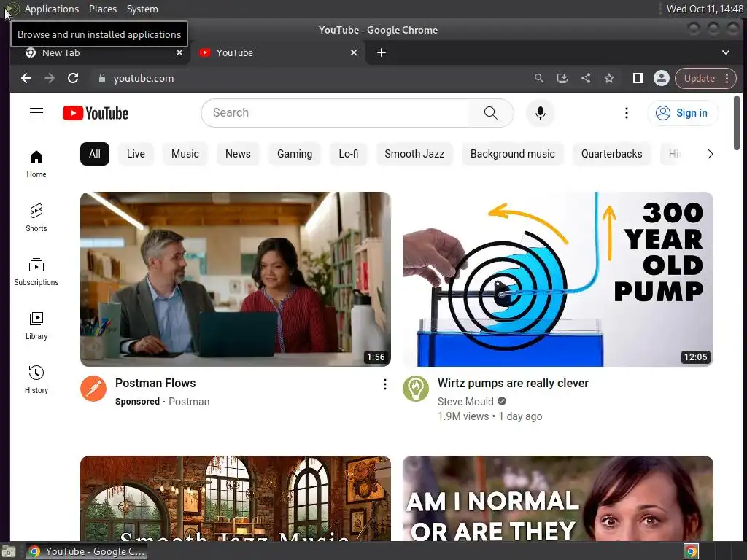Open a new Chrome tab

tap(382, 52)
